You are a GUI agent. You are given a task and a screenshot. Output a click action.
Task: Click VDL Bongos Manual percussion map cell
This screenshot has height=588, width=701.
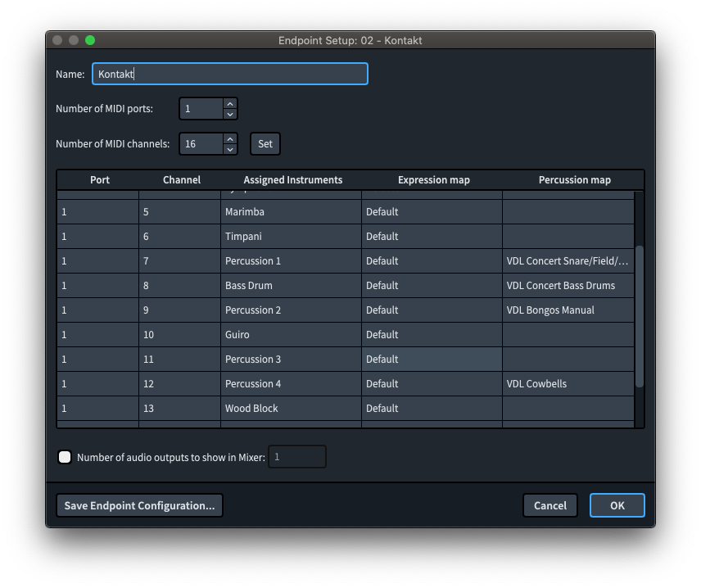[x=568, y=310]
